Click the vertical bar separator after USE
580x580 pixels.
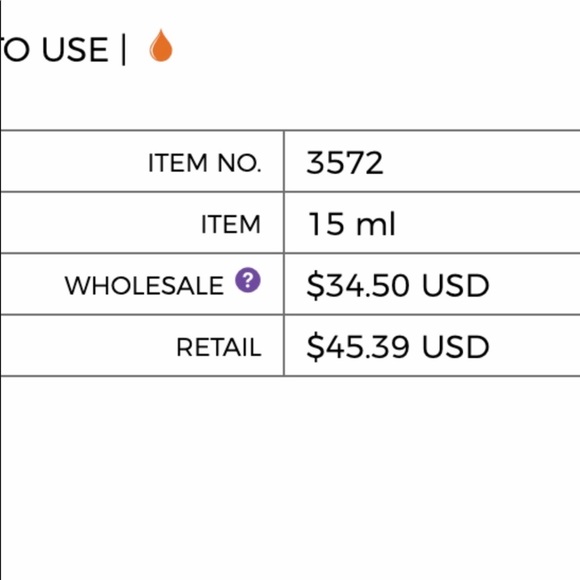124,50
